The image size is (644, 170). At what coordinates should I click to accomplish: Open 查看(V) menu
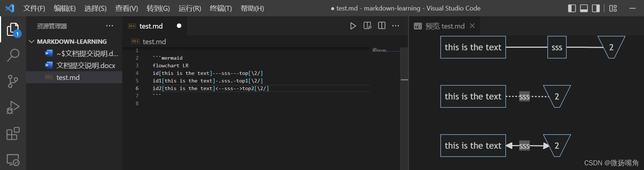(127, 8)
